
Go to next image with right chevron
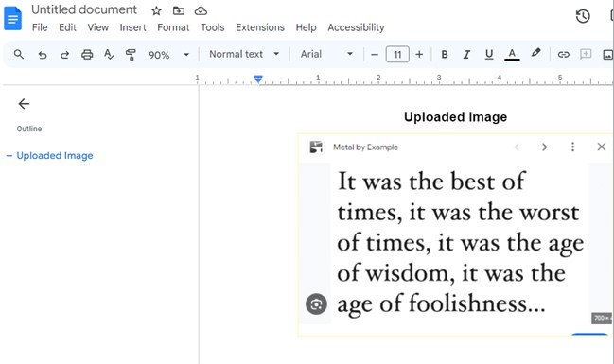click(x=544, y=147)
